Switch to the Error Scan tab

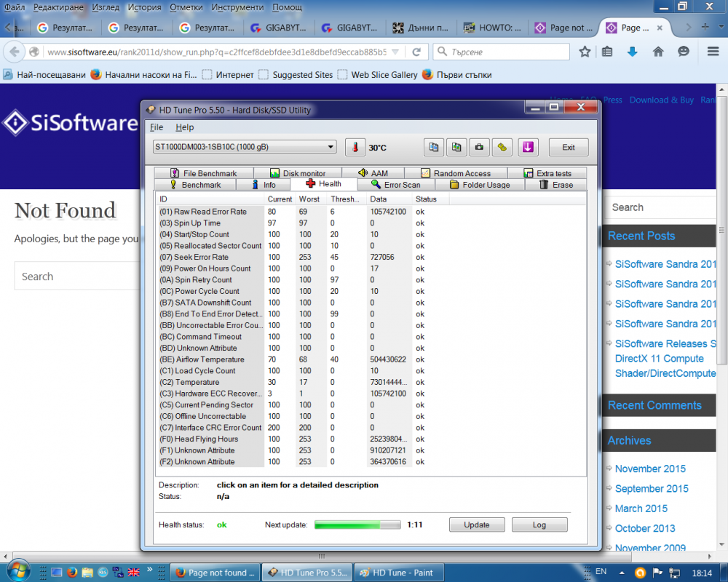(x=396, y=185)
